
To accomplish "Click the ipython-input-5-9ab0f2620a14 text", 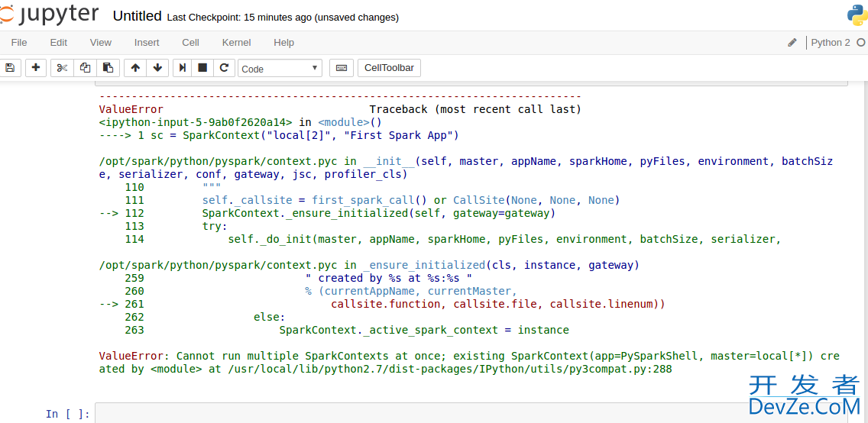I will tap(196, 122).
